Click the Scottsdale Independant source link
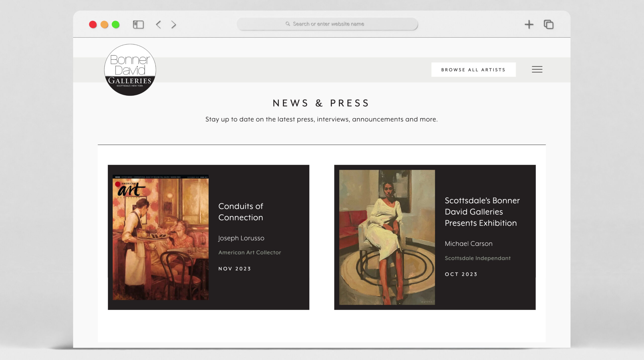Image resolution: width=644 pixels, height=360 pixels. [477, 258]
